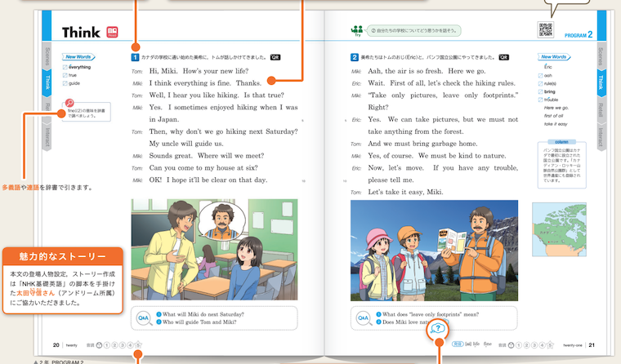Click the red magnifier dictionary icon
Image resolution: width=621 pixels, height=364 pixels.
point(69,104)
